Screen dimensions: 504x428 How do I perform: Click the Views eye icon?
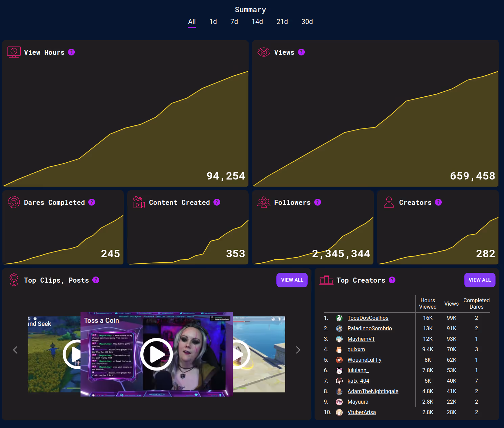pyautogui.click(x=264, y=52)
